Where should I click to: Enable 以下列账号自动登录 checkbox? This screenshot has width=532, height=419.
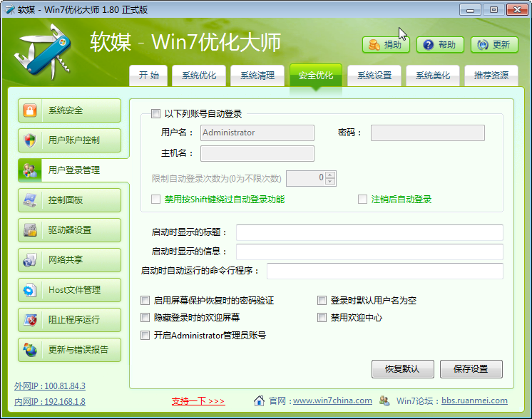pos(155,113)
